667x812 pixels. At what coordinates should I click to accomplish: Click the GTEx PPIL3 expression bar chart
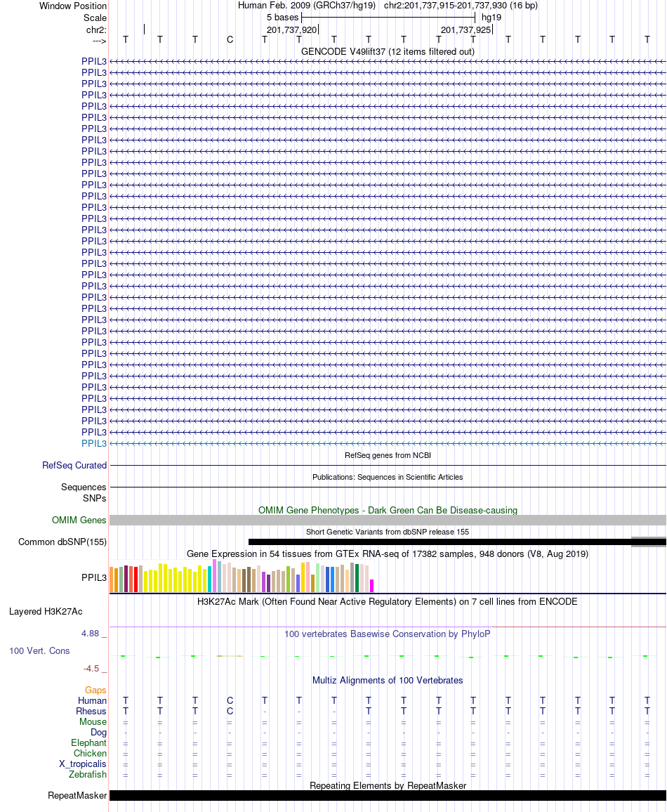pos(242,576)
